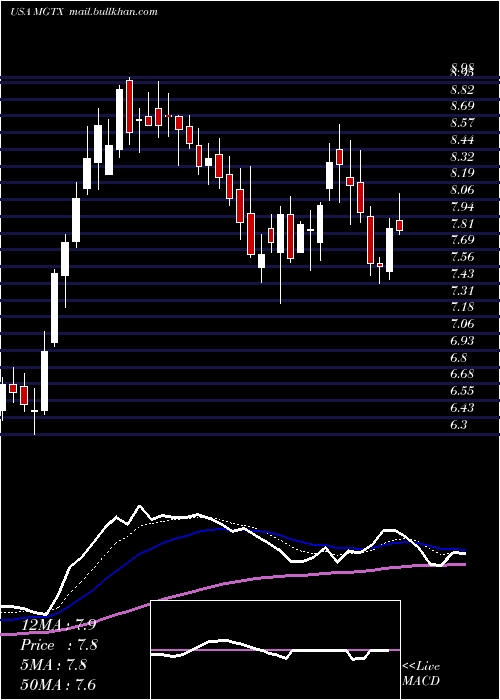The height and width of the screenshot is (700, 500).
Task: Select the 7.43 price axis label
Action: click(462, 274)
